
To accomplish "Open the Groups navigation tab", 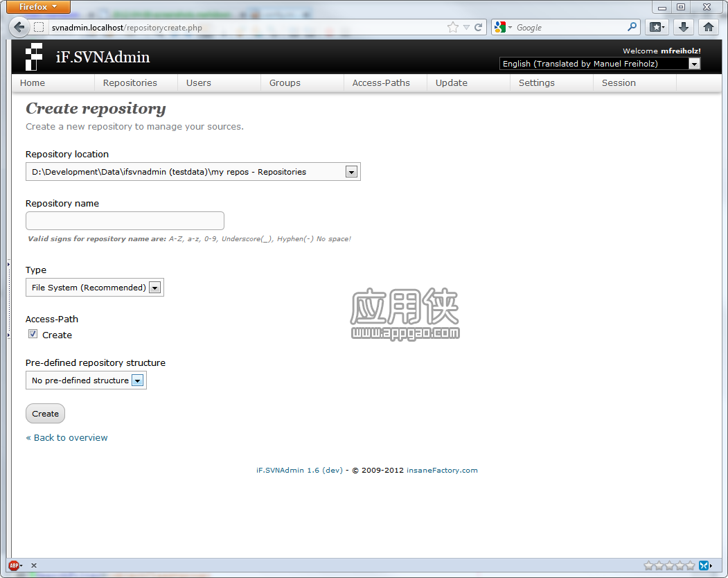I will [x=285, y=82].
